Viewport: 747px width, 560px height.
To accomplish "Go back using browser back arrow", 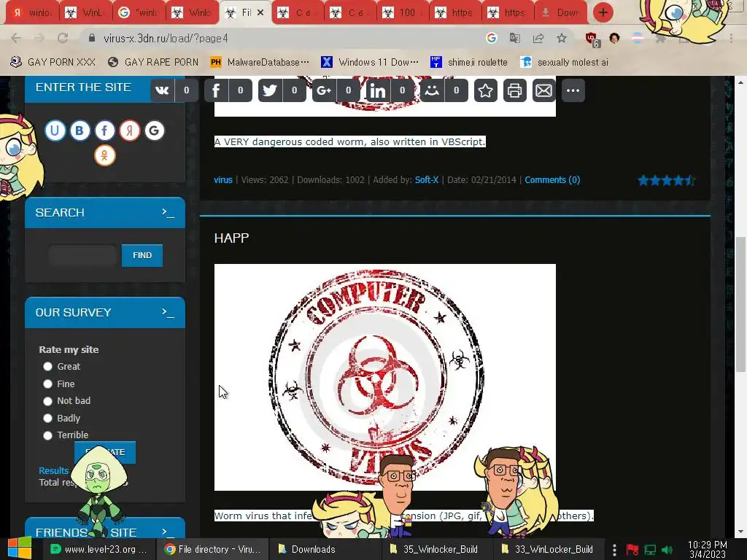I will (16, 38).
